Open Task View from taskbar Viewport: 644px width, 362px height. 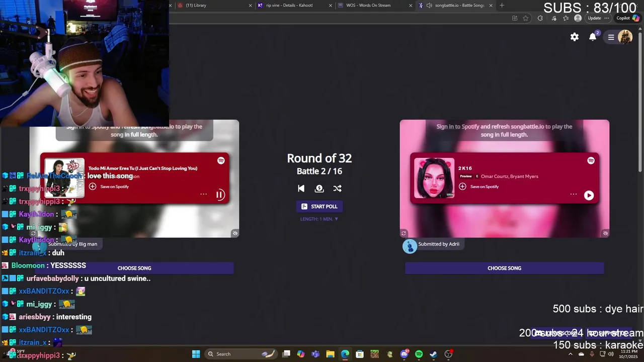click(286, 354)
